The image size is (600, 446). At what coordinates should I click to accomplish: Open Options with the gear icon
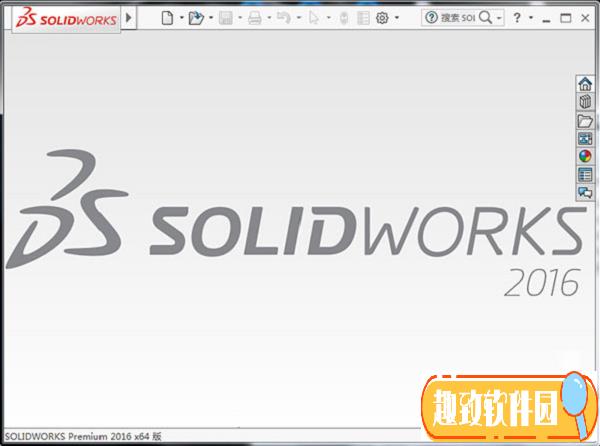tap(382, 18)
